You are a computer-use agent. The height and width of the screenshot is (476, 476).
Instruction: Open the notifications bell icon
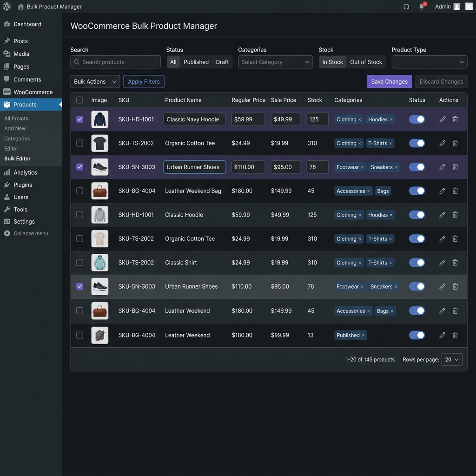(x=421, y=7)
